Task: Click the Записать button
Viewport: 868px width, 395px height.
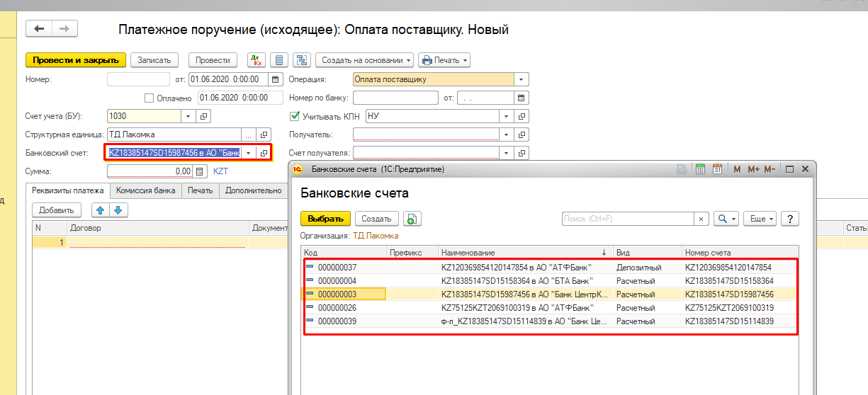Action: pyautogui.click(x=155, y=60)
